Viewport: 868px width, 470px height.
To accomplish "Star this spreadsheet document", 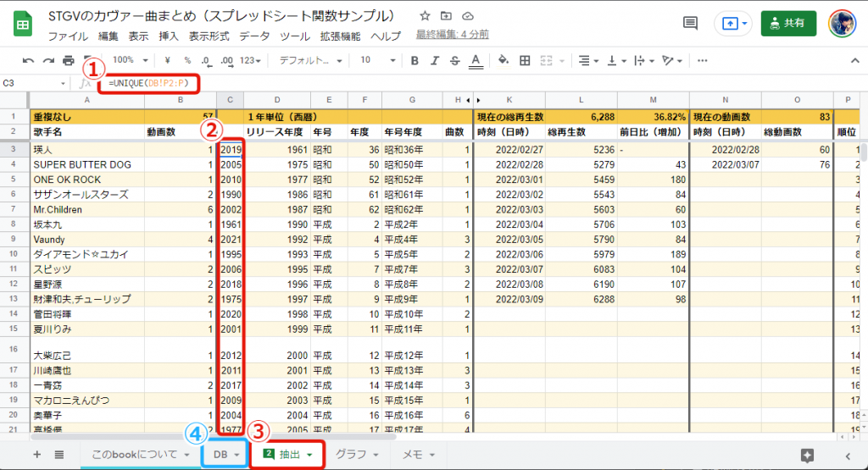I will 425,16.
